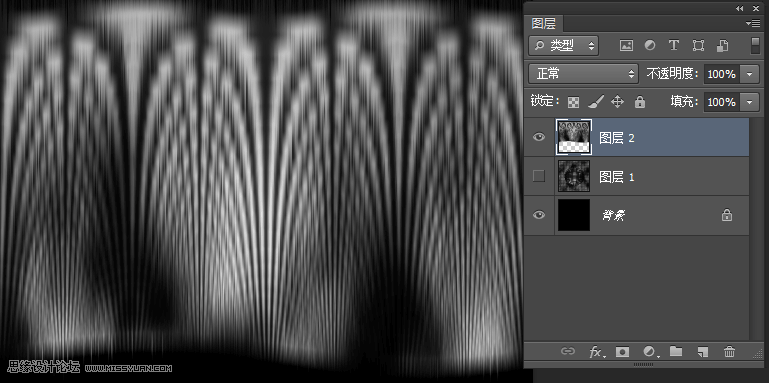Create a new layer

click(x=703, y=351)
